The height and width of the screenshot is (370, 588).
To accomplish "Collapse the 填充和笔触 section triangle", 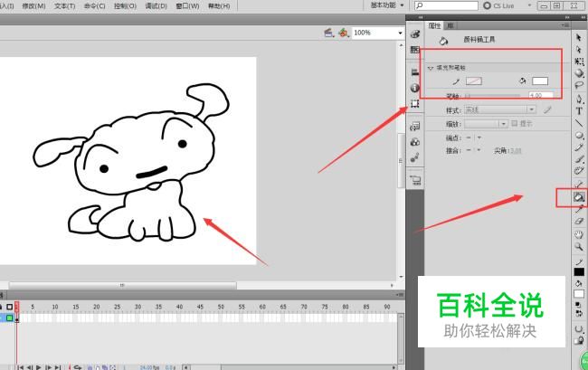I will pos(431,68).
